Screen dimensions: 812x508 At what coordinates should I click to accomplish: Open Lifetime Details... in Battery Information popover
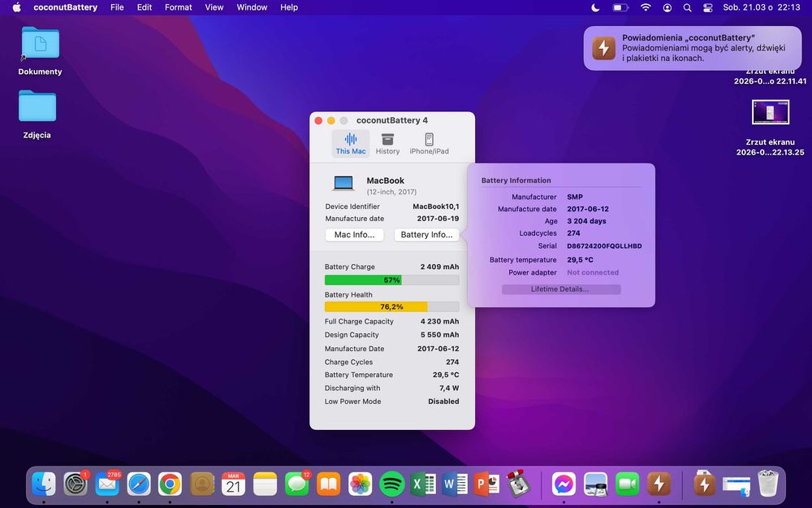tap(561, 289)
